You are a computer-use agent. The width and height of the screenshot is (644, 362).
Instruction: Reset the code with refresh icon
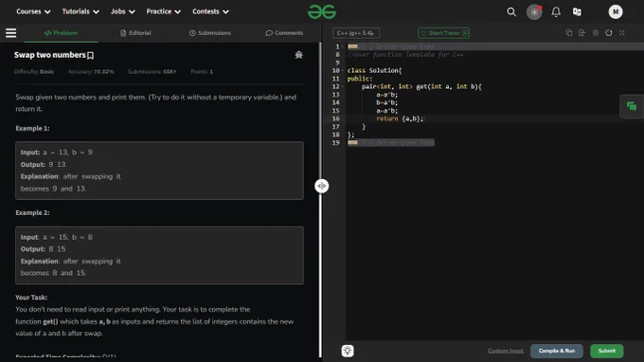click(608, 33)
